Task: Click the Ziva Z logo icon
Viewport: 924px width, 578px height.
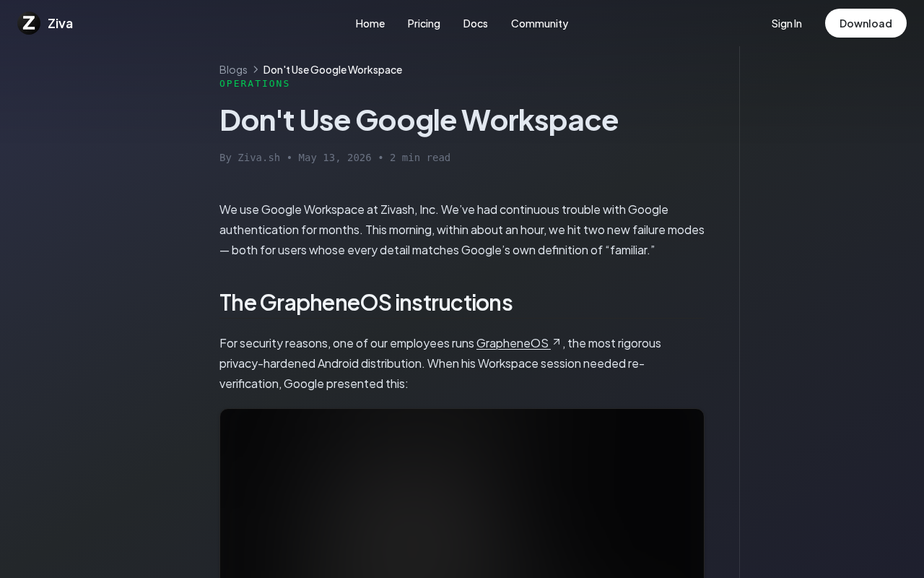Action: click(x=29, y=23)
